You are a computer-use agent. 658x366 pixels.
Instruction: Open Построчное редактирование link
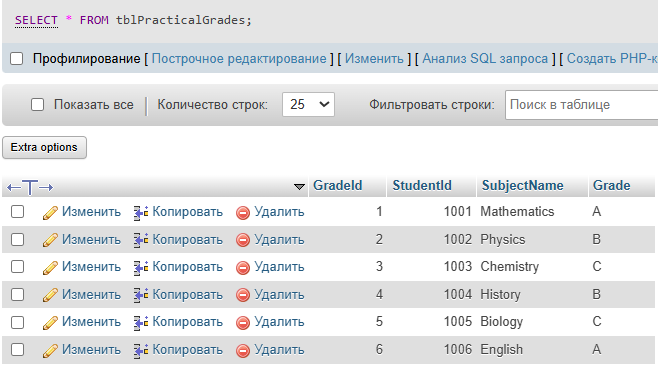pyautogui.click(x=239, y=58)
